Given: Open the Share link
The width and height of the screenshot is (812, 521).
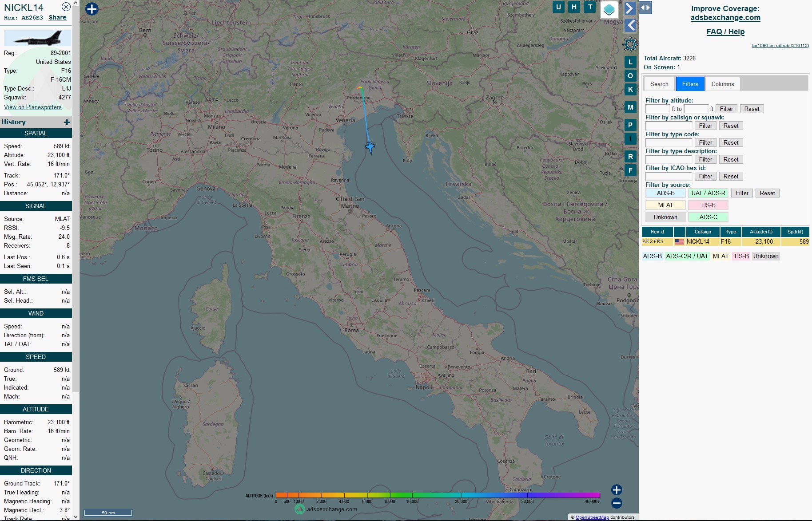Looking at the screenshot, I should 58,17.
